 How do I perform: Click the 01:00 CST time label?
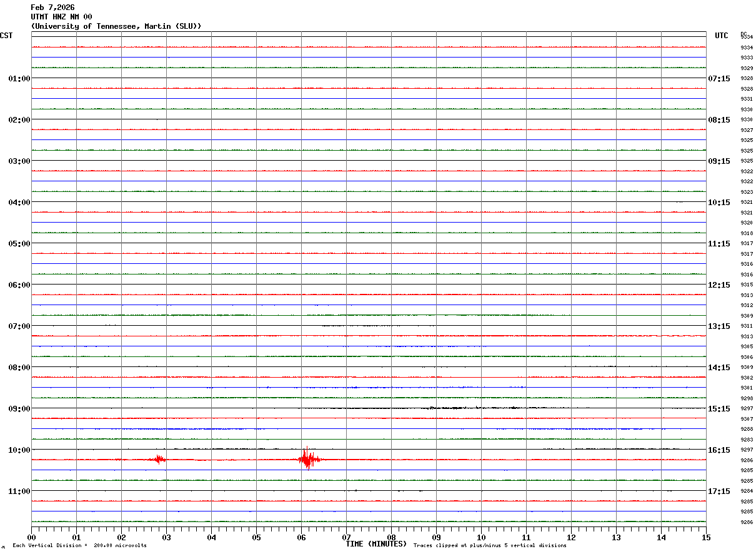click(x=19, y=78)
